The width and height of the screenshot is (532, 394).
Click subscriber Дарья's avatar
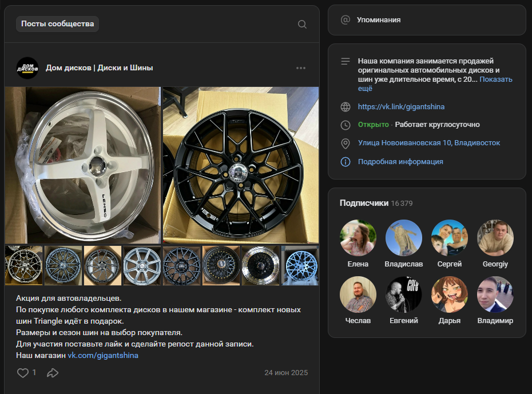[x=450, y=294]
